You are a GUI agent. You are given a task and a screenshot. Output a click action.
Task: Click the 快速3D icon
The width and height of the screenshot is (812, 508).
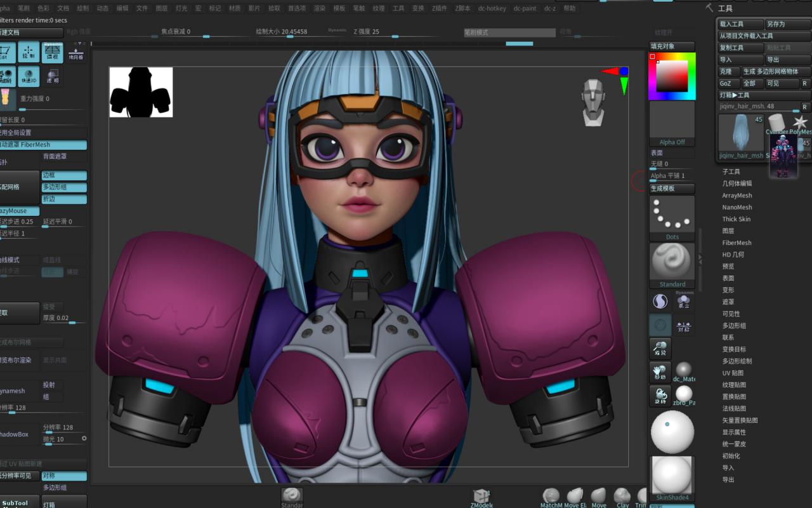tap(29, 76)
